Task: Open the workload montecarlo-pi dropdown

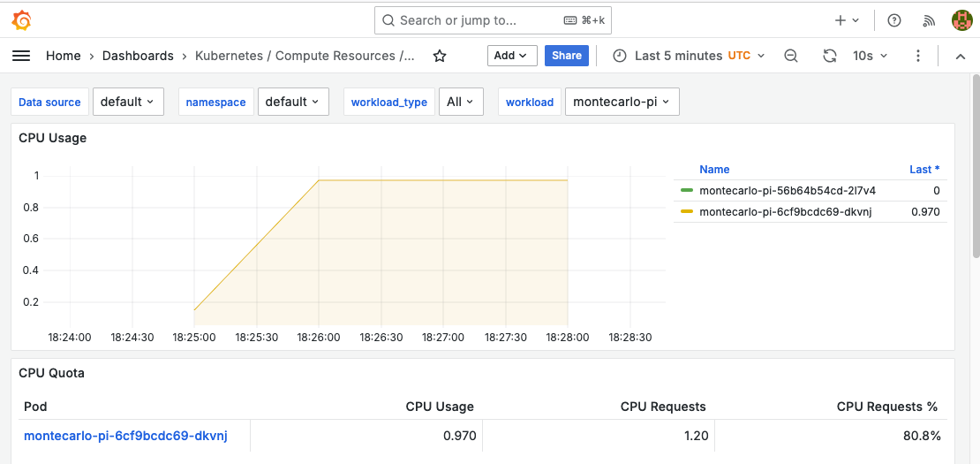Action: (x=622, y=102)
